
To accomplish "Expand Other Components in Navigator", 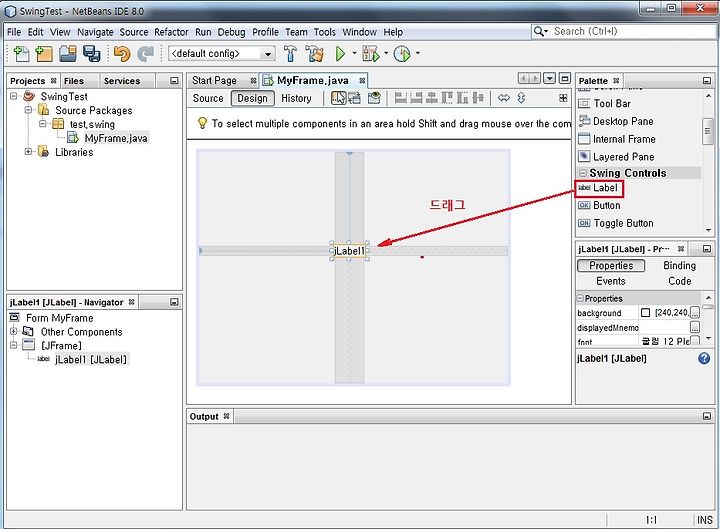I will point(14,331).
